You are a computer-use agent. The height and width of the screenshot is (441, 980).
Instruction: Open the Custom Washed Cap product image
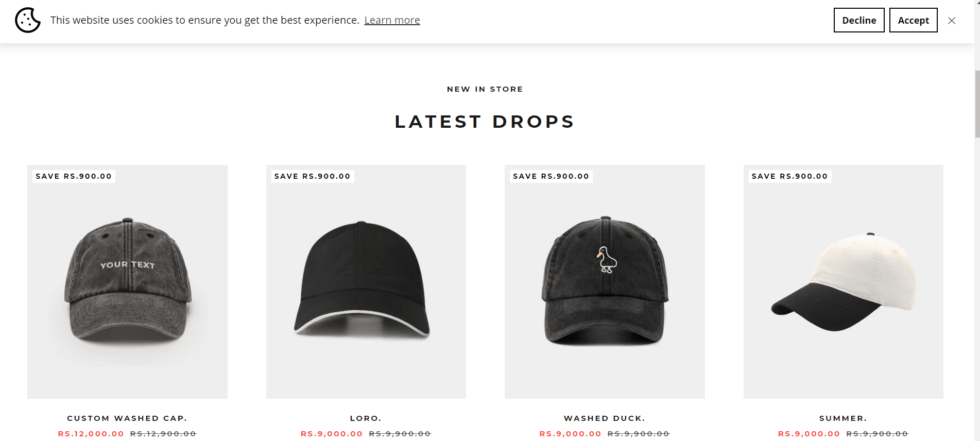pos(127,281)
